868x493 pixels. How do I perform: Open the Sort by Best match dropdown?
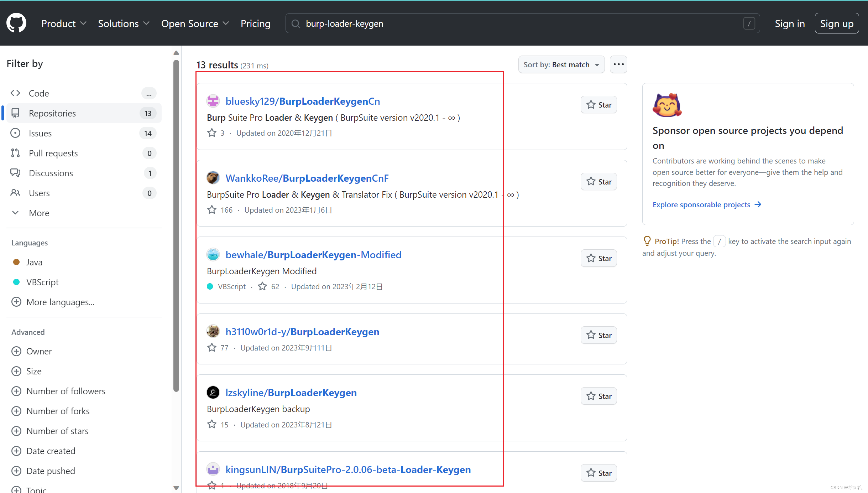[561, 64]
